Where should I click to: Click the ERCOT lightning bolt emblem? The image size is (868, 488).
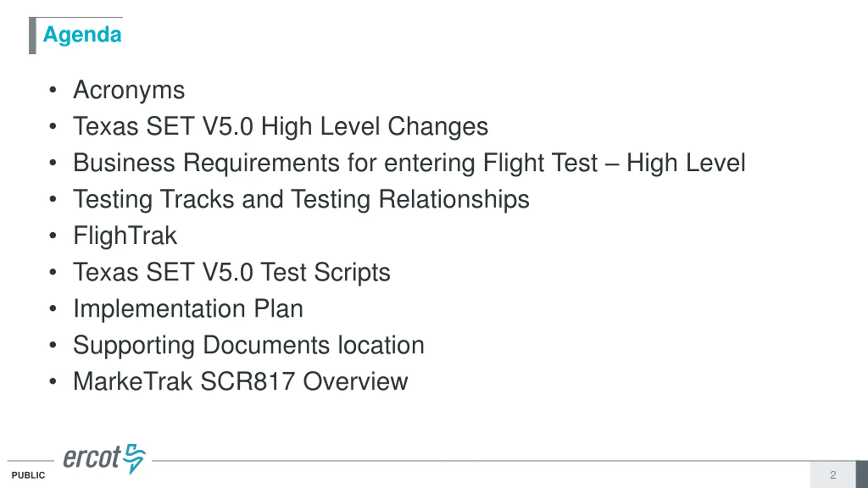[134, 459]
